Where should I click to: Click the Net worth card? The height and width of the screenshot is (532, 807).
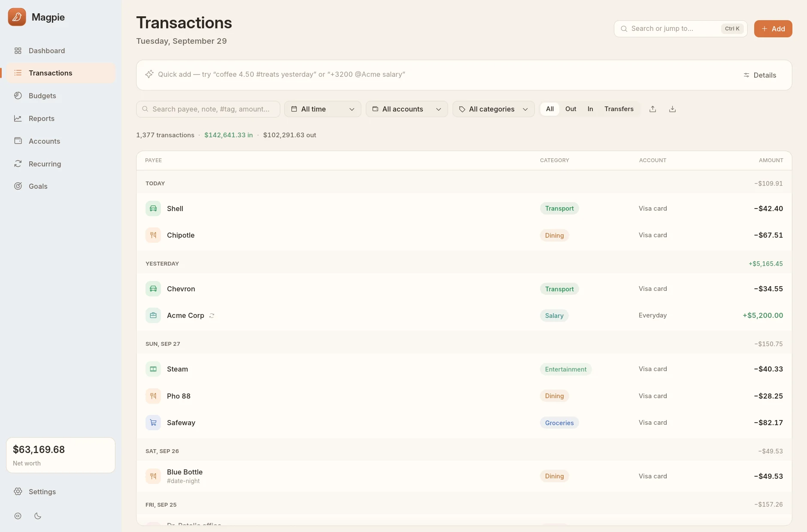[x=61, y=455]
